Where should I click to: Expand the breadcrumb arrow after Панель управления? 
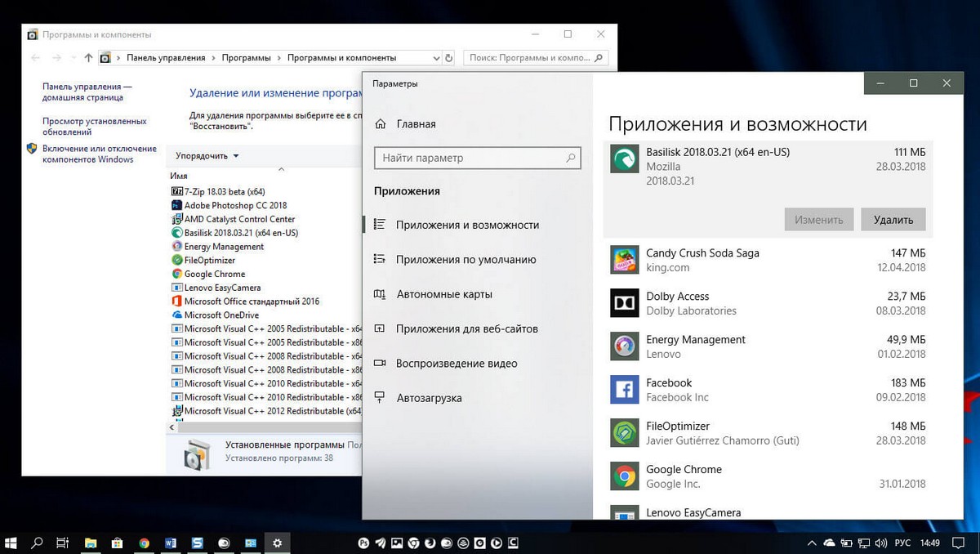point(215,58)
